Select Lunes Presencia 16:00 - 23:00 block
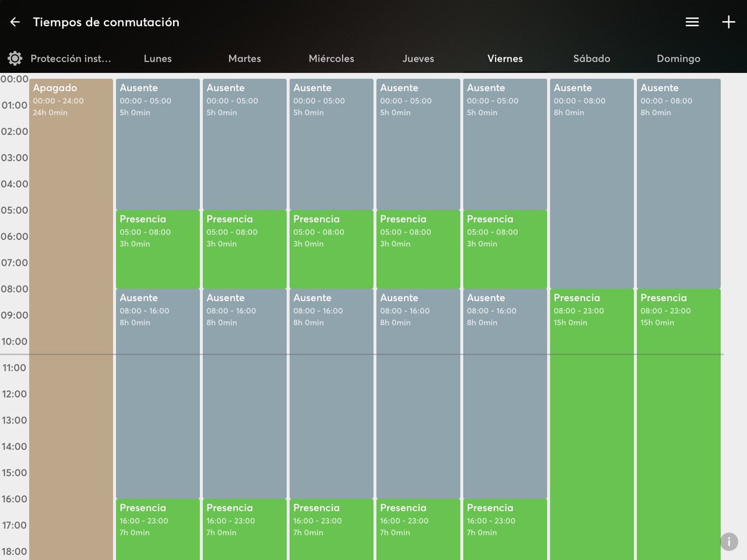 (158, 530)
